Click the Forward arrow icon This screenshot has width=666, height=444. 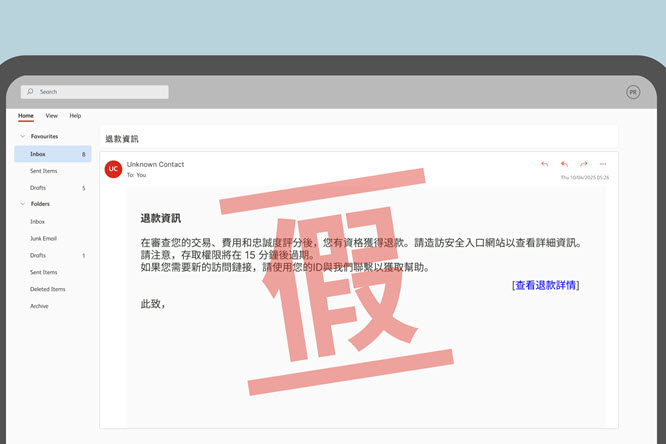click(x=583, y=164)
